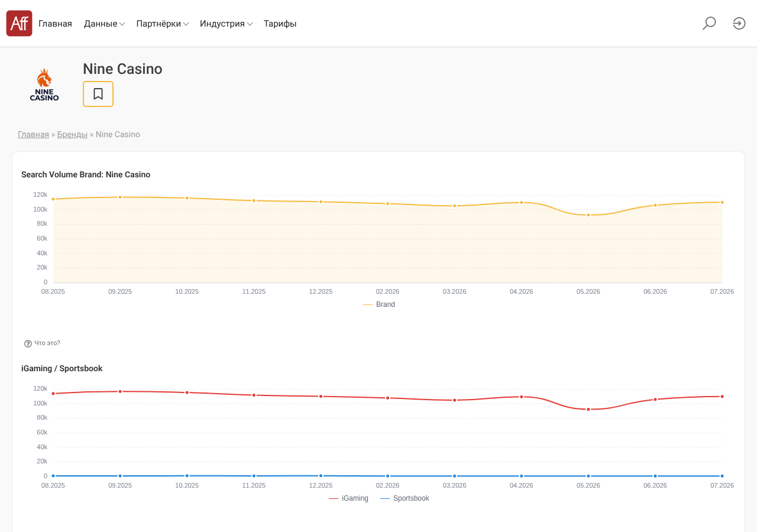This screenshot has height=532, width=757.
Task: Expand the Партнёрки dropdown menu
Action: [163, 24]
